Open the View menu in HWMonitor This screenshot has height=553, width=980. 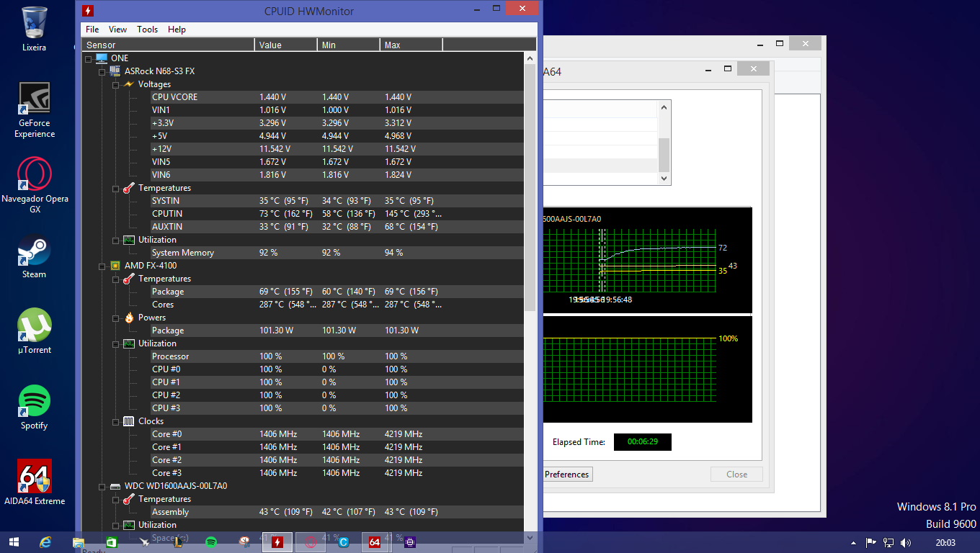(117, 30)
